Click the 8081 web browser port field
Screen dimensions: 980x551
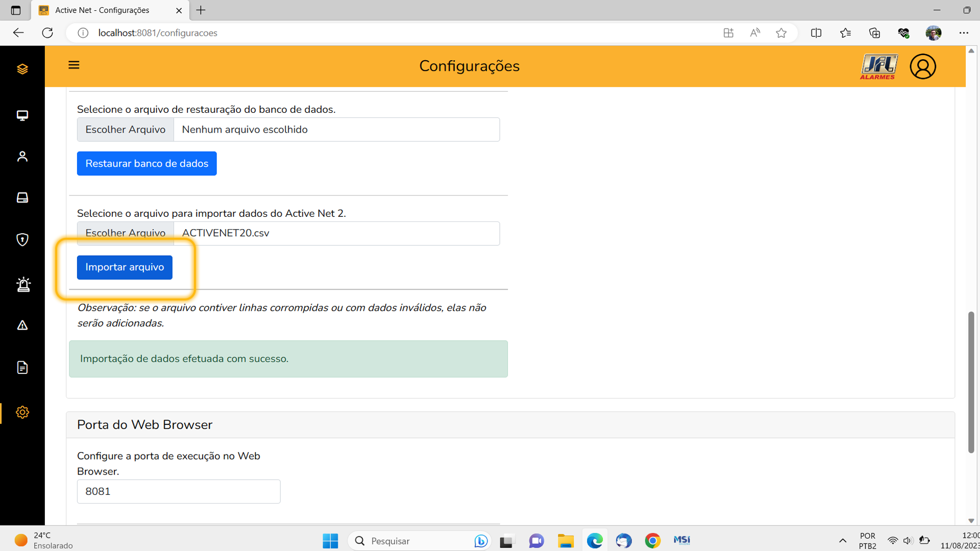tap(179, 491)
